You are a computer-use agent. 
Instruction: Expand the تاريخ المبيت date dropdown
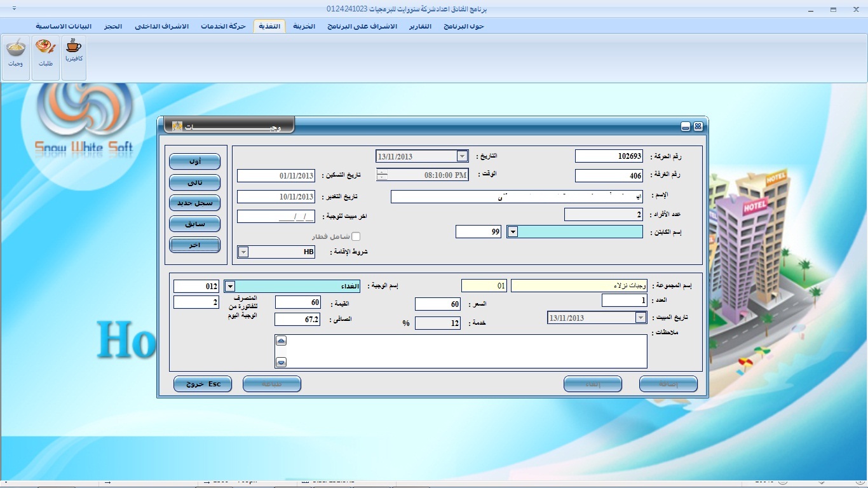641,318
